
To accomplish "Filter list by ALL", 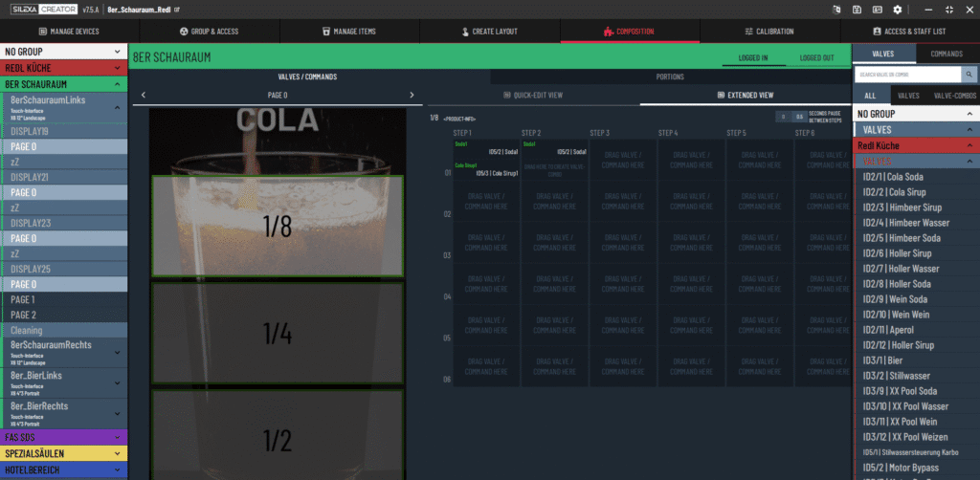I will coord(871,96).
